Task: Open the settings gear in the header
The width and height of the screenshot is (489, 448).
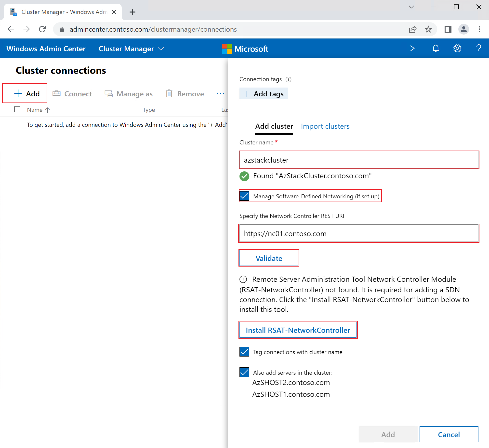Action: pyautogui.click(x=457, y=49)
